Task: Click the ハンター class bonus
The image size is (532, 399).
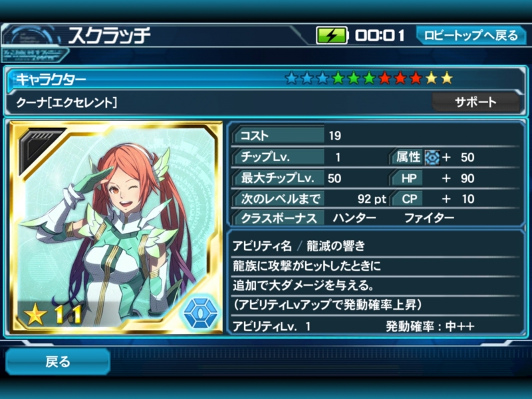Action: coord(354,218)
